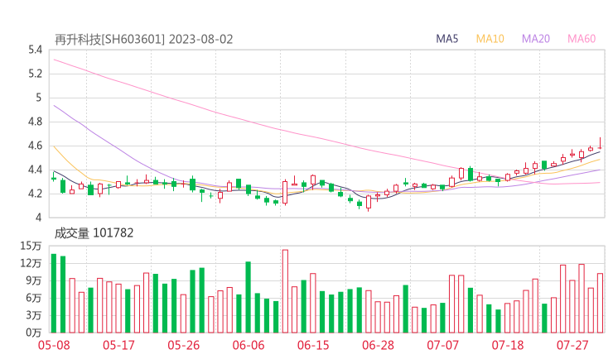The width and height of the screenshot is (613, 364).
Task: Click the 4.8 price axis label
Action: [x=35, y=122]
